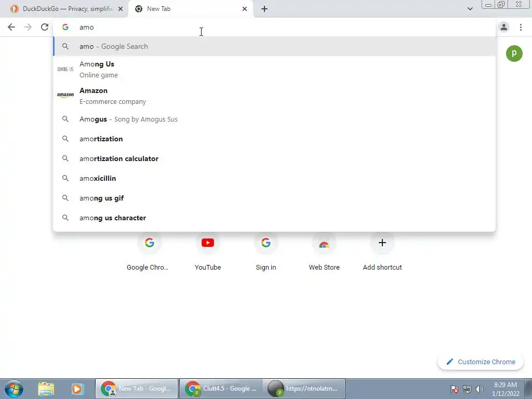Switch to 'New Tab - Google' taskbar window
Viewport: 532px width, 399px height.
[137, 389]
